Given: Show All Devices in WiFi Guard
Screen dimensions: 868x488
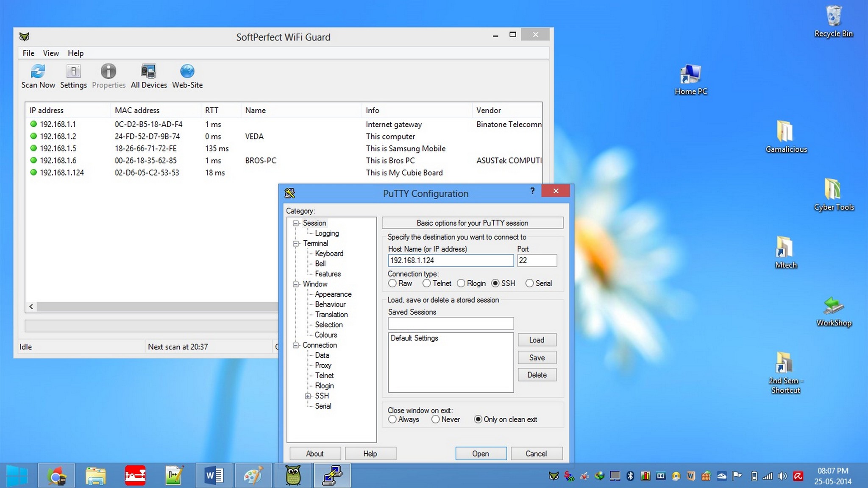Looking at the screenshot, I should click(x=149, y=76).
